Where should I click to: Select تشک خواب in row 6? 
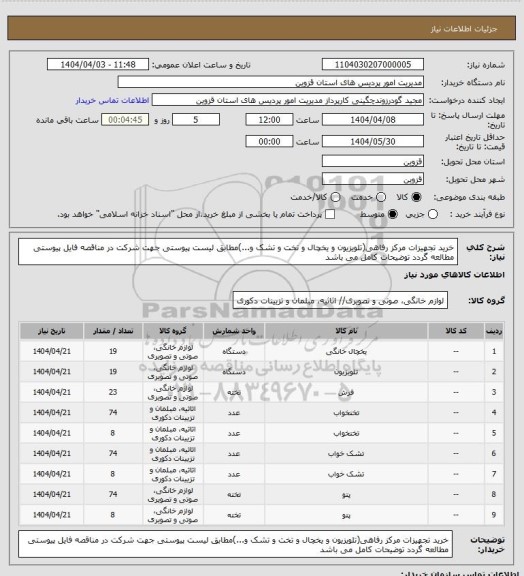click(x=346, y=454)
